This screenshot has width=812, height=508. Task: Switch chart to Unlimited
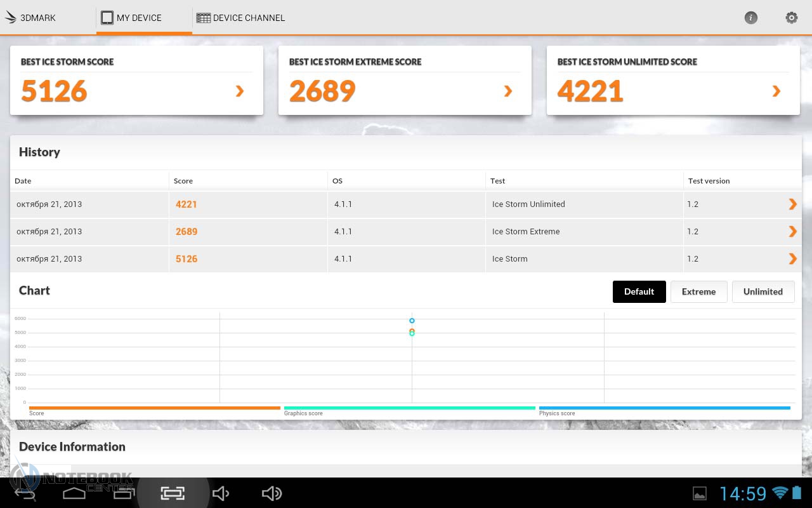click(x=763, y=291)
